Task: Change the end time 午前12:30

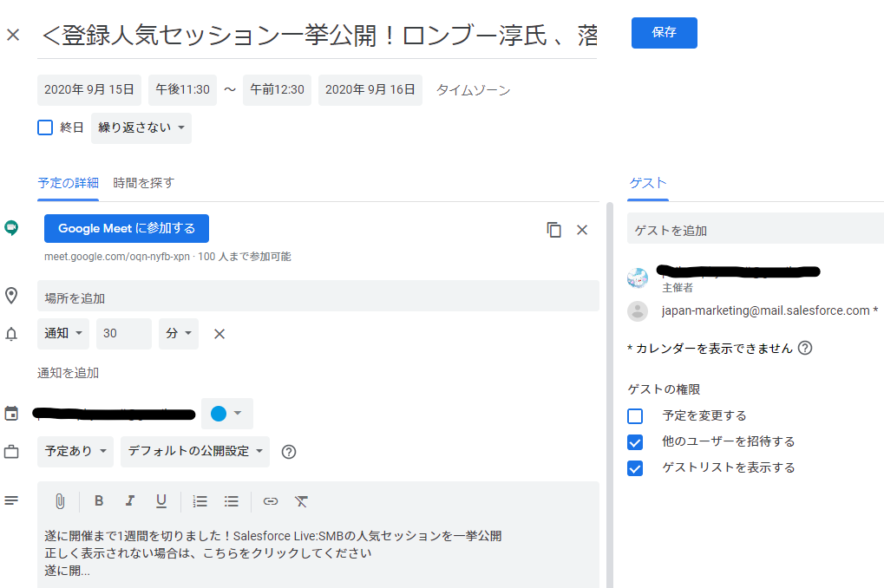Action: (277, 90)
